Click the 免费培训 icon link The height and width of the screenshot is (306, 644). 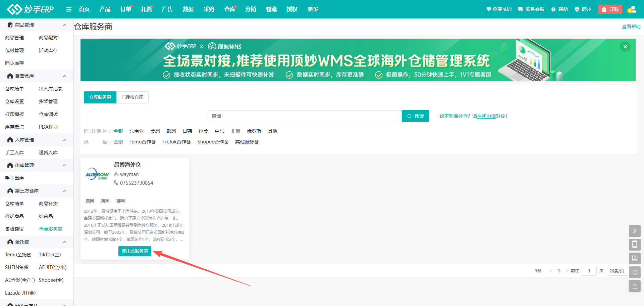499,9
